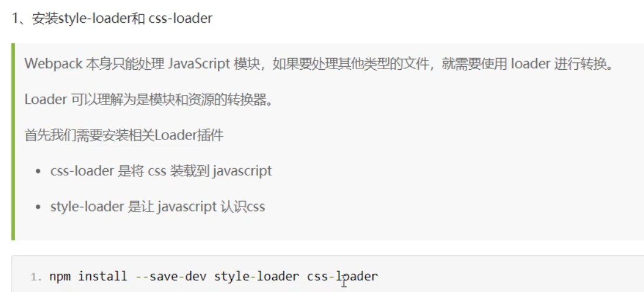Click "loader 进行转换" ending the first paragraph
Image resolution: width=644 pixels, height=292 pixels.
[x=561, y=64]
